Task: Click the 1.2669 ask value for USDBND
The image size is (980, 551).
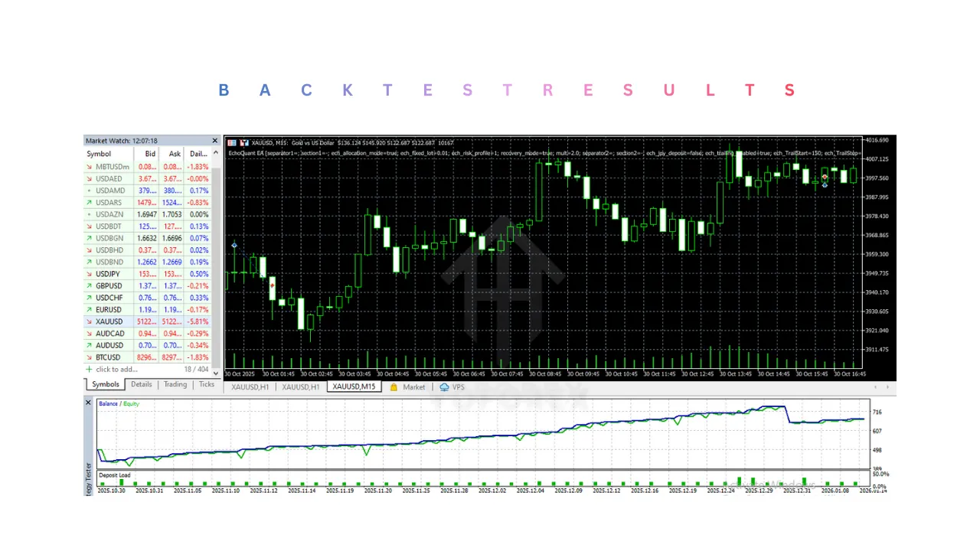Action: tap(172, 262)
